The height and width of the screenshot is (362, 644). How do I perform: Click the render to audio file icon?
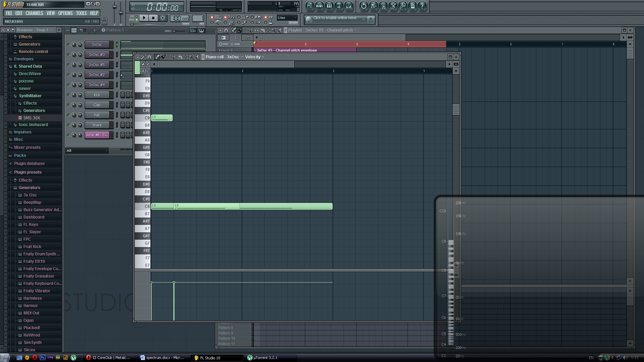pyautogui.click(x=383, y=6)
